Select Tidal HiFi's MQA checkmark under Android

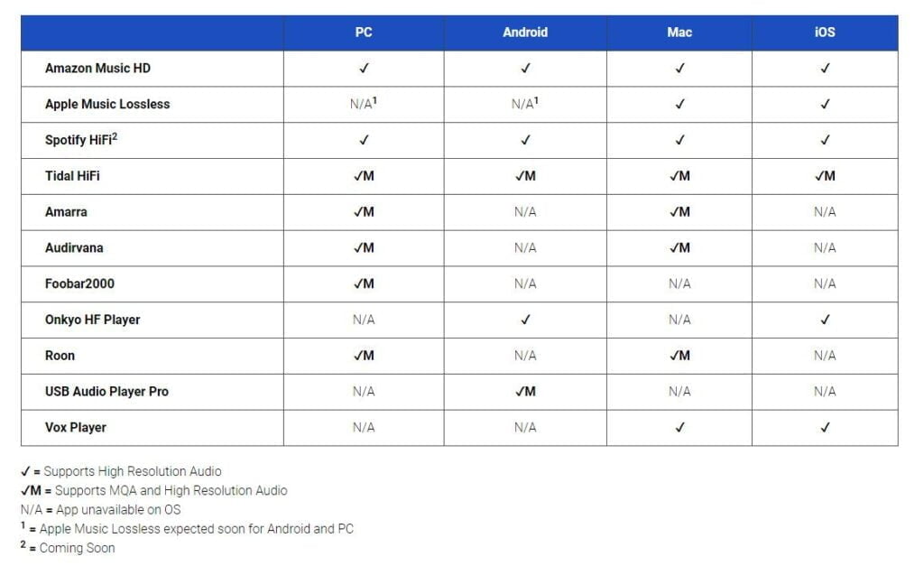pos(525,176)
